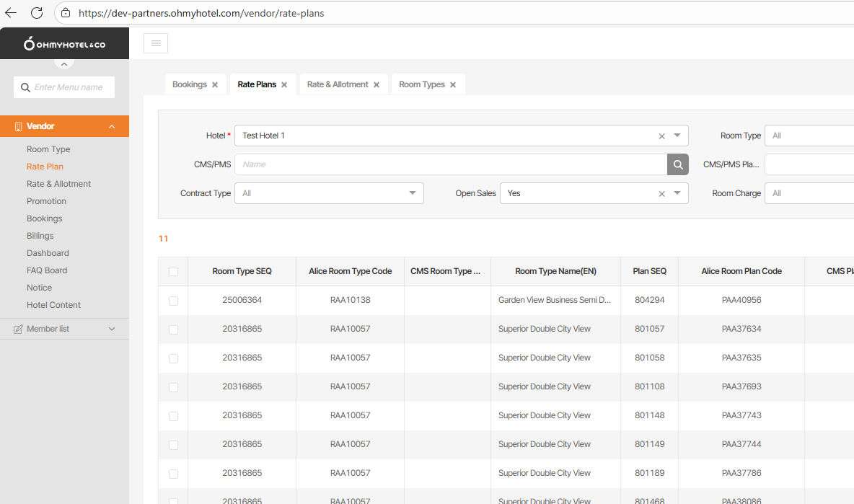Click the browser back arrow
This screenshot has height=504, width=854.
point(11,13)
